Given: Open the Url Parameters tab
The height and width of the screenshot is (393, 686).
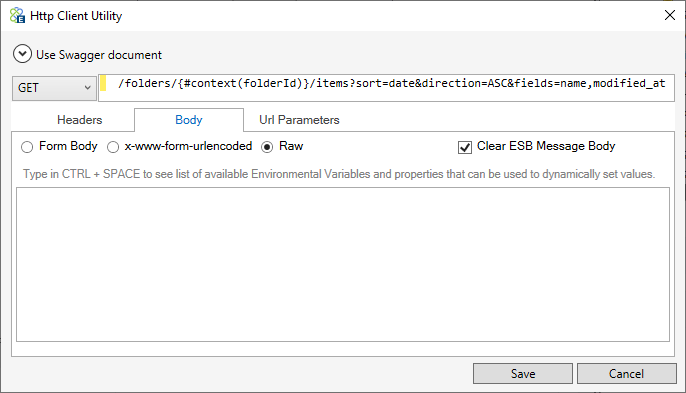Looking at the screenshot, I should [x=299, y=120].
